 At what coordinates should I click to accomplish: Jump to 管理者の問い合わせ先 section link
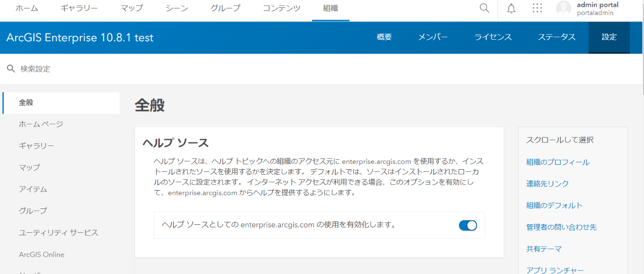[561, 227]
